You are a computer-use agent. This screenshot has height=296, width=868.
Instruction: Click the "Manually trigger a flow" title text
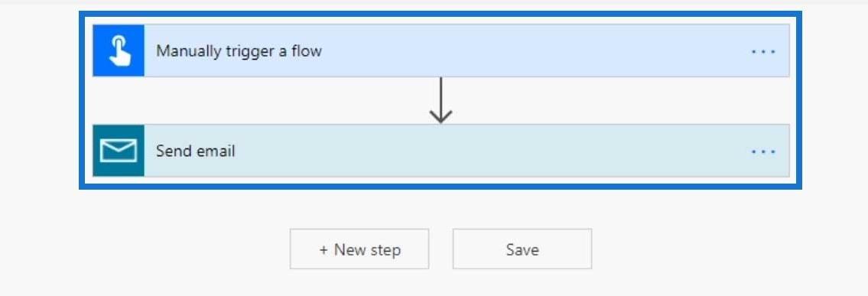point(239,51)
